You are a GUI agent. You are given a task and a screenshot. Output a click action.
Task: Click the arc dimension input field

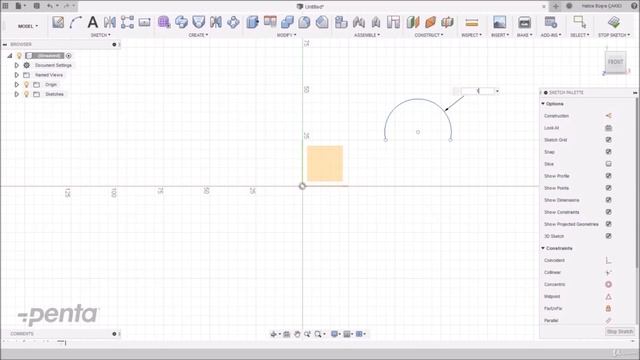477,91
